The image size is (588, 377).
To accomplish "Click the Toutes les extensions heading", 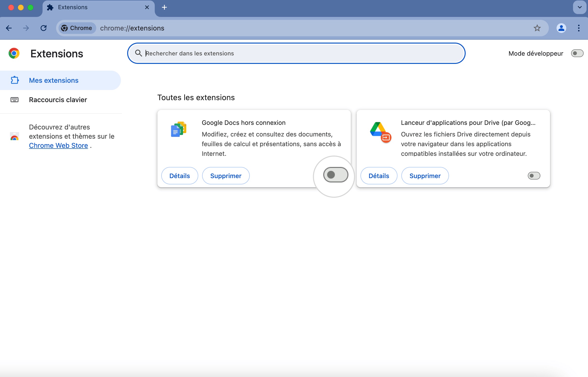I will [x=196, y=98].
